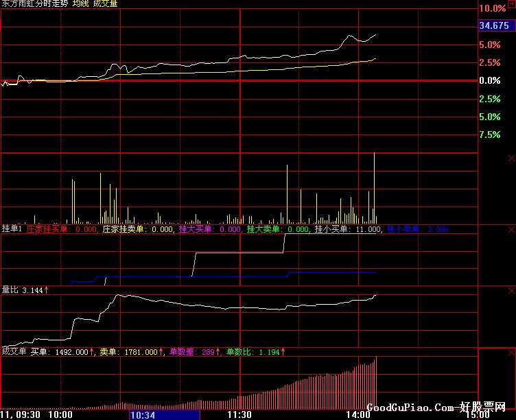Click the 挂大买单 value label
Screen dimensions: 516x420
[x=210, y=229]
